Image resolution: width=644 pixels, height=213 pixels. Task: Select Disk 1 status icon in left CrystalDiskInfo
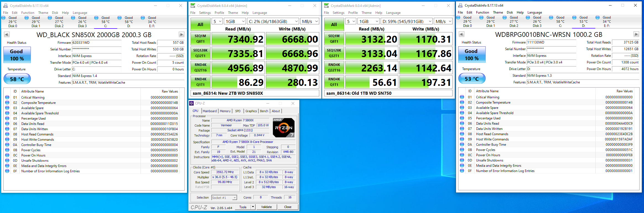27,18
